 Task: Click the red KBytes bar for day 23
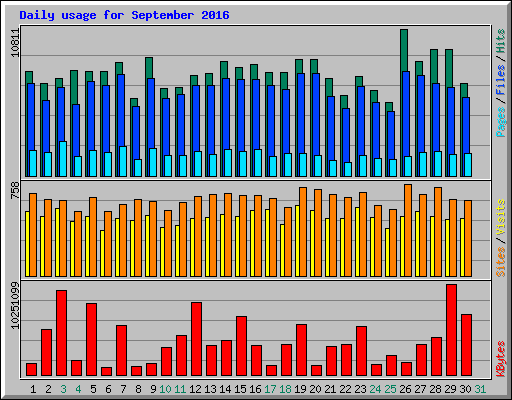(361, 351)
